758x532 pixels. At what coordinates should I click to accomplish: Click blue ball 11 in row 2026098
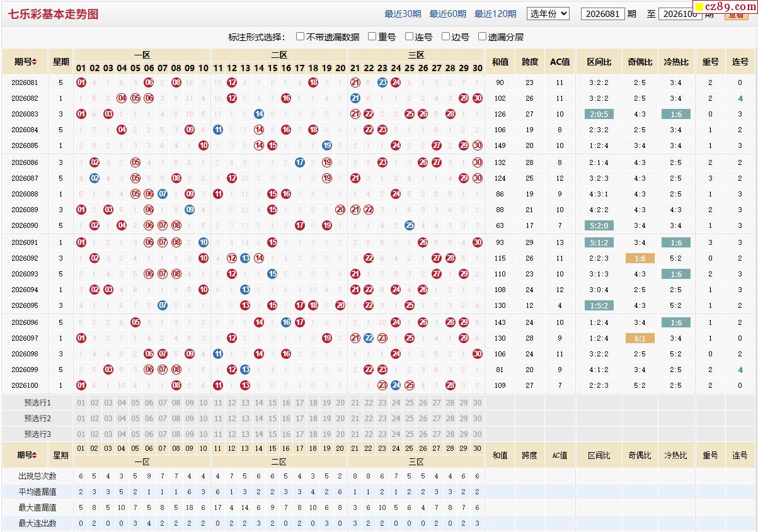pyautogui.click(x=218, y=354)
